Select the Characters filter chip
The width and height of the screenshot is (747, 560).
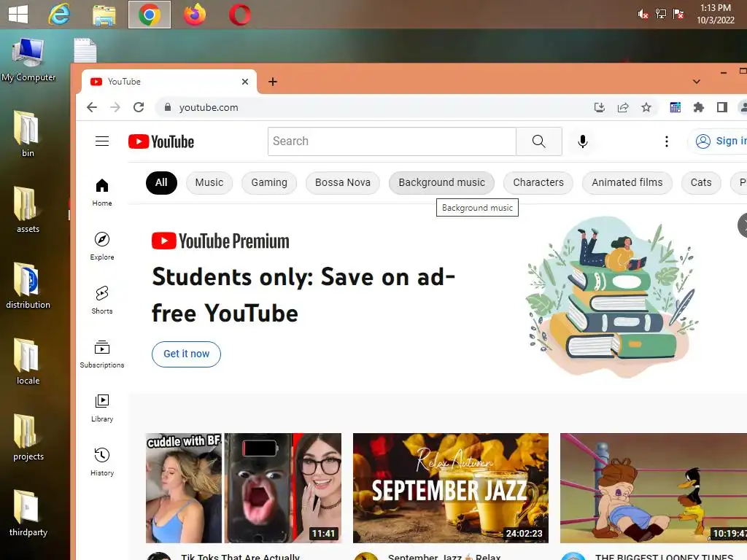(x=538, y=182)
